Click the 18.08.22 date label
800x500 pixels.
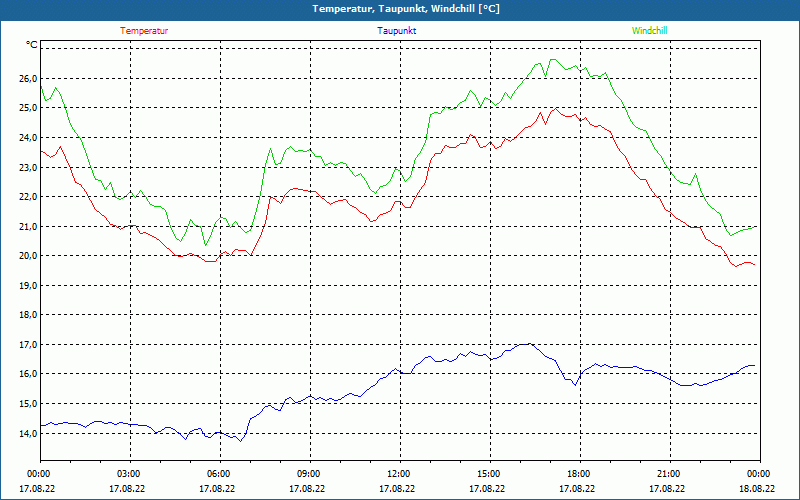(757, 488)
